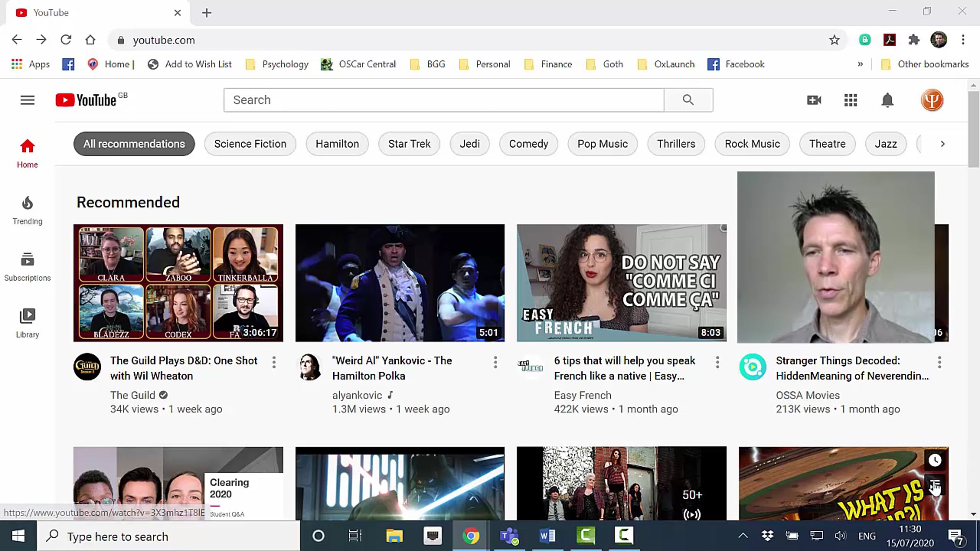Open the Windows Start menu
The width and height of the screenshot is (980, 551).
(18, 536)
